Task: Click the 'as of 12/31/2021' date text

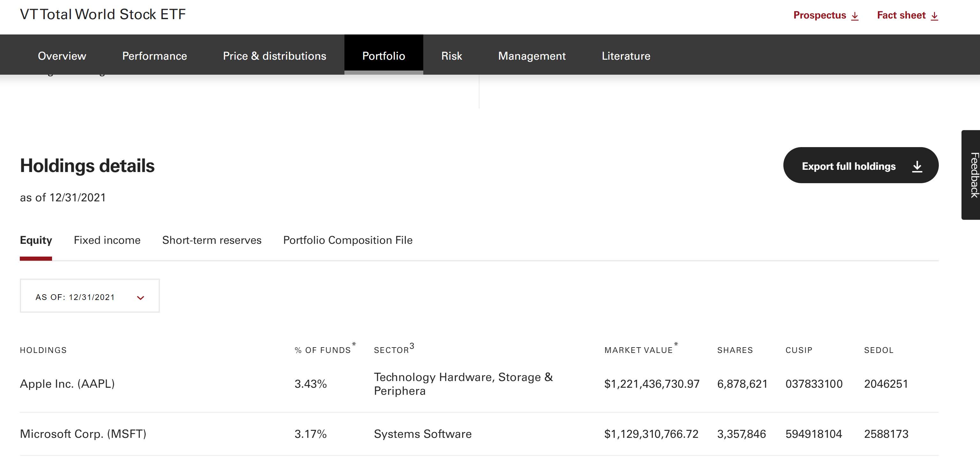Action: click(63, 198)
